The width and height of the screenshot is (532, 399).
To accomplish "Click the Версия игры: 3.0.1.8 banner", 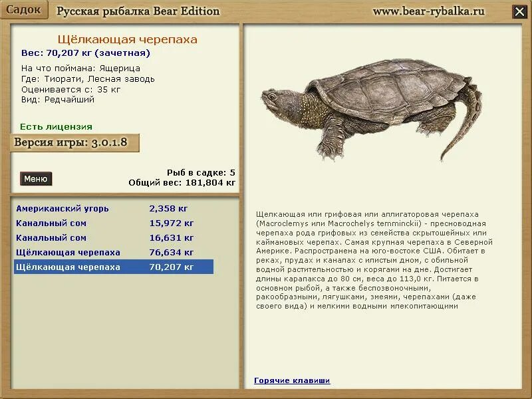I will point(74,143).
